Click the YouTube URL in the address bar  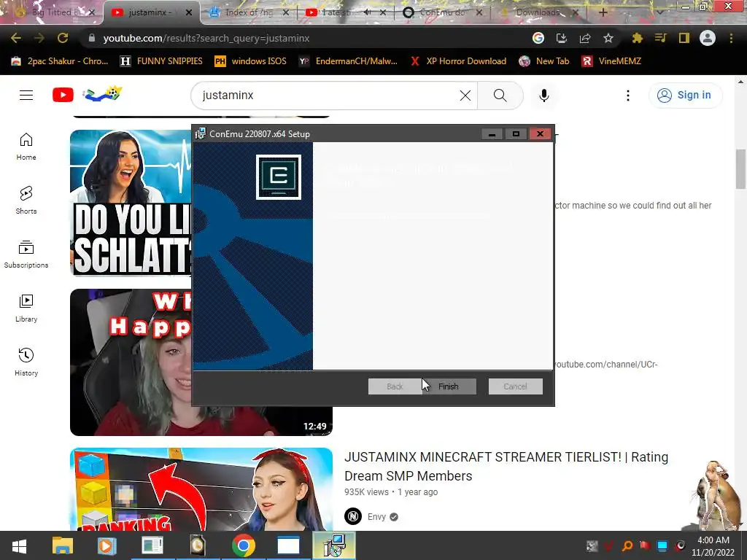point(206,38)
